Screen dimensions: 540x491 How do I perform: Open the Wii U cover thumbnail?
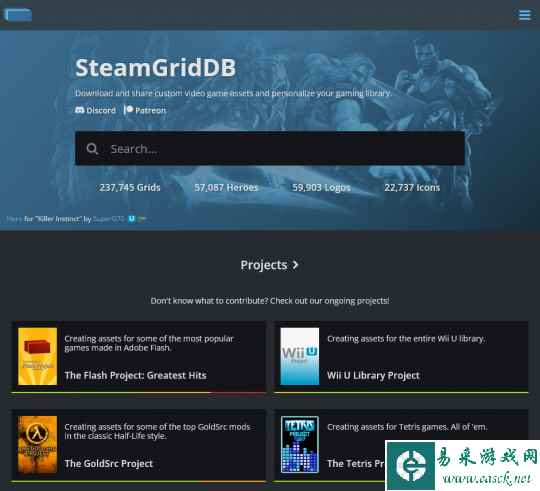(300, 356)
